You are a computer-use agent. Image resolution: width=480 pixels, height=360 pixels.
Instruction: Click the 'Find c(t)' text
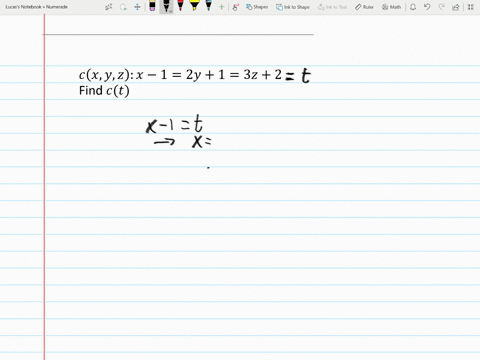click(104, 91)
